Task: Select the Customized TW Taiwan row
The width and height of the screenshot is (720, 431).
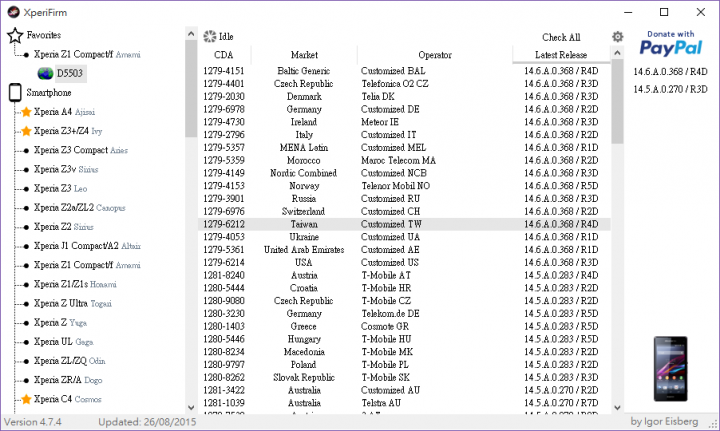Action: pyautogui.click(x=404, y=224)
